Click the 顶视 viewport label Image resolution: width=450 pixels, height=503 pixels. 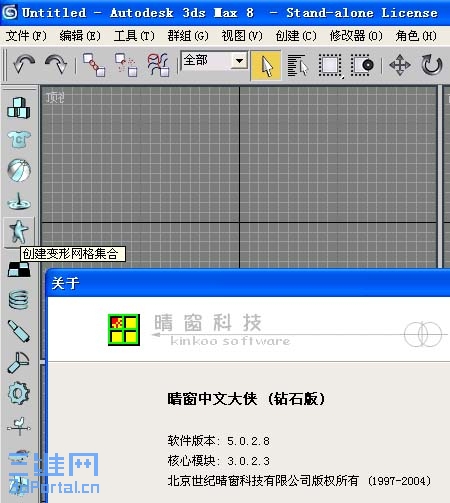(x=55, y=98)
